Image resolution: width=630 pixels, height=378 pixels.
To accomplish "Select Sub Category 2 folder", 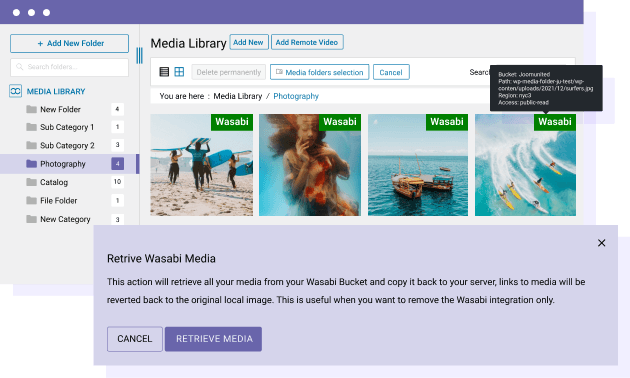I will tap(67, 145).
